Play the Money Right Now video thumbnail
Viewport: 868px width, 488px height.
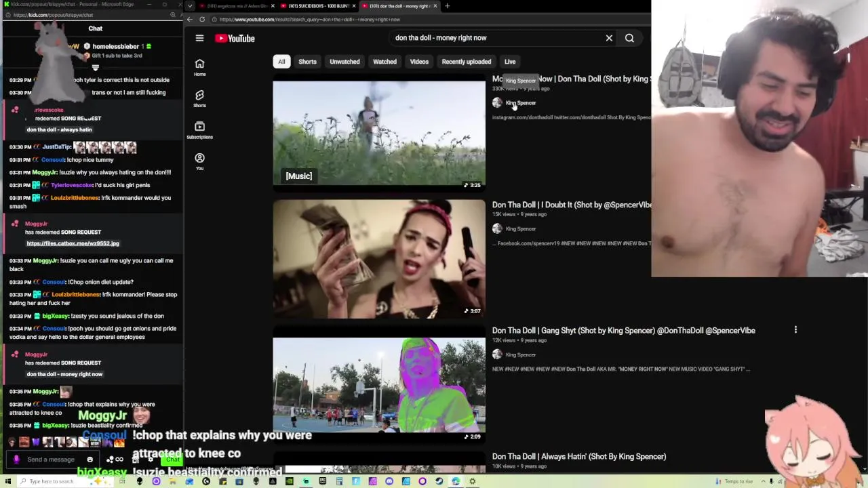click(379, 134)
